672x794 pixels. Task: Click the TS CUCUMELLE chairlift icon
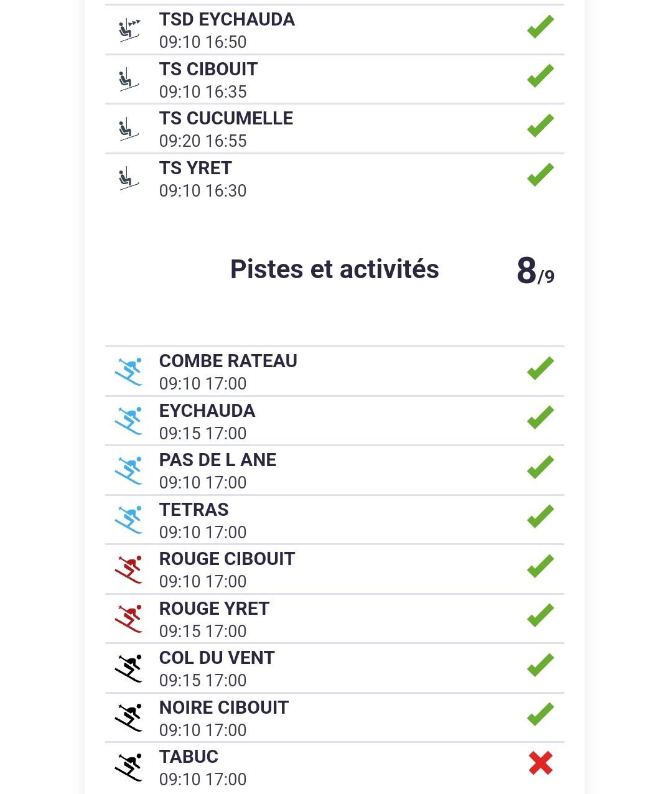[128, 129]
